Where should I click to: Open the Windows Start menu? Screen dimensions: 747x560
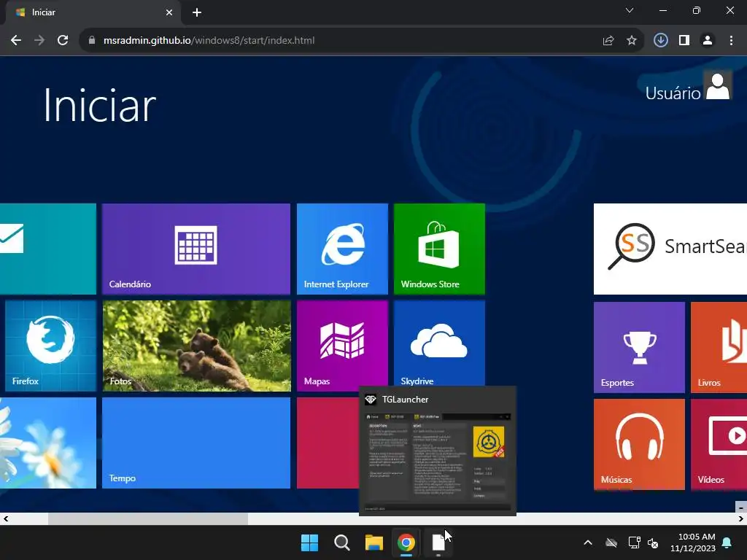coord(309,542)
